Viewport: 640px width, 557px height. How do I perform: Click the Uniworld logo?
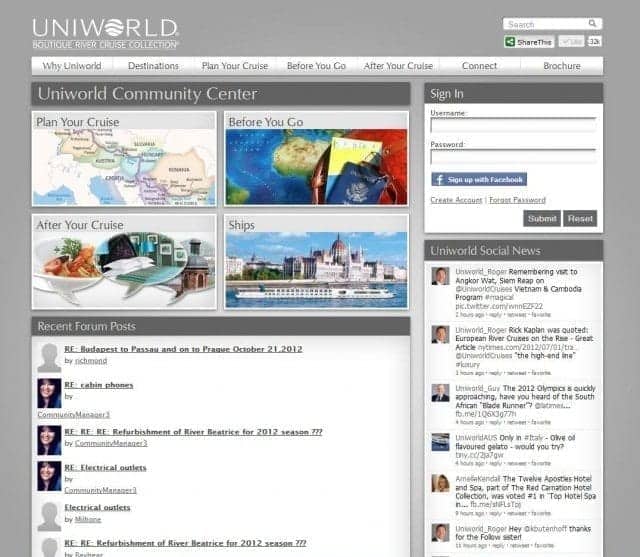pyautogui.click(x=105, y=33)
